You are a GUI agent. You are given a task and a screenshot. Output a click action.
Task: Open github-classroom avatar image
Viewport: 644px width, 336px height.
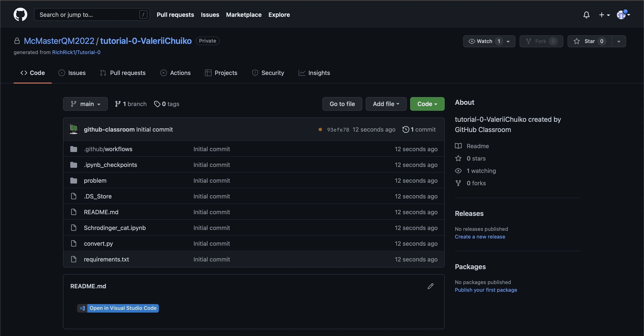coord(74,129)
